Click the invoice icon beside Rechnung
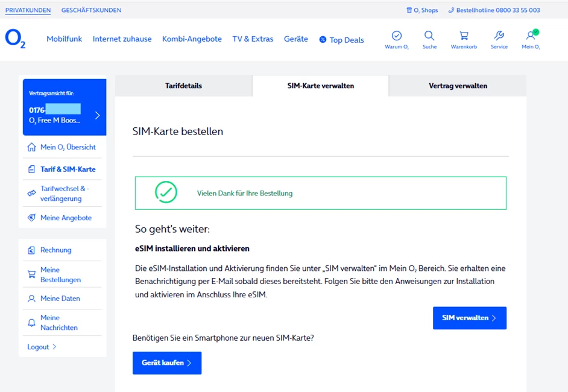Image resolution: width=568 pixels, height=392 pixels. (31, 250)
